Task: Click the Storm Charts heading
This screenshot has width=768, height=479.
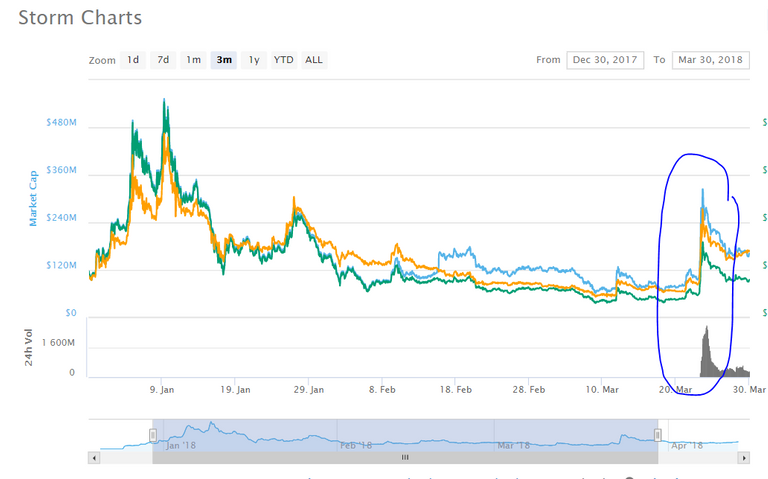Action: [80, 18]
